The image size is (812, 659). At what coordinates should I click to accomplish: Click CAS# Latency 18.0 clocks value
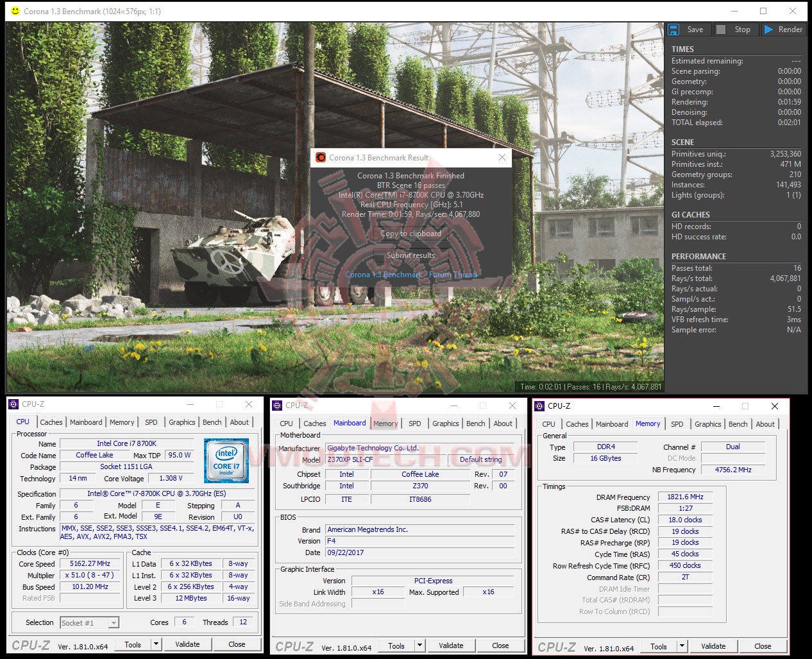click(x=685, y=520)
